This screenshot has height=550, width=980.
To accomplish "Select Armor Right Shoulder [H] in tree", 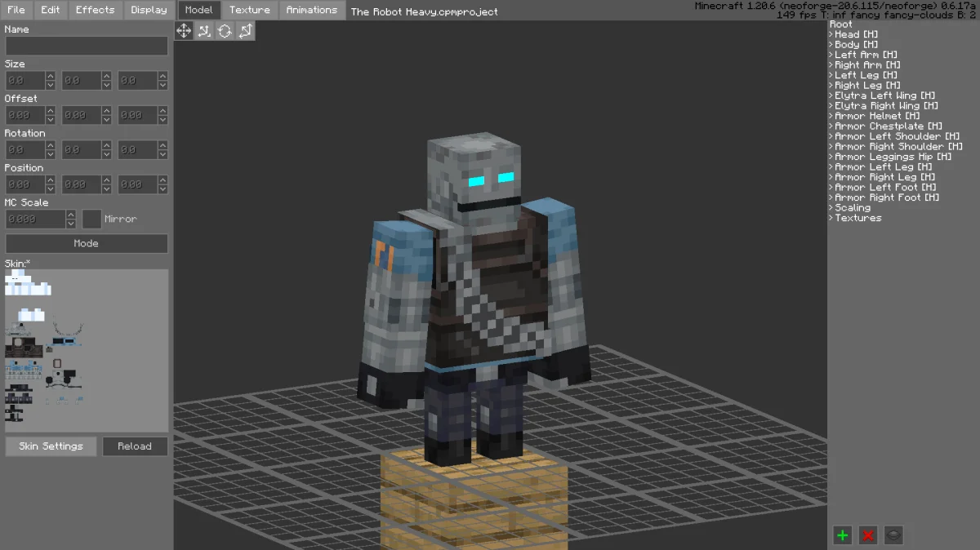I will click(900, 147).
